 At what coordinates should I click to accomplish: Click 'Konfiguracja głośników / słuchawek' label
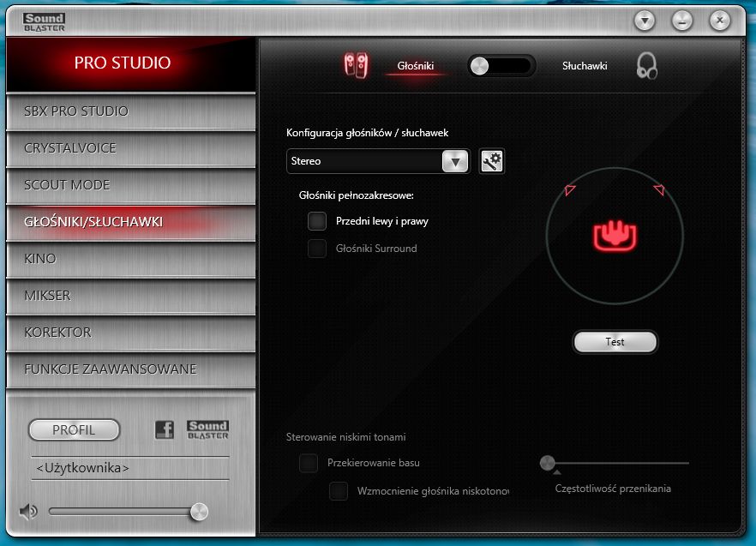click(x=367, y=133)
